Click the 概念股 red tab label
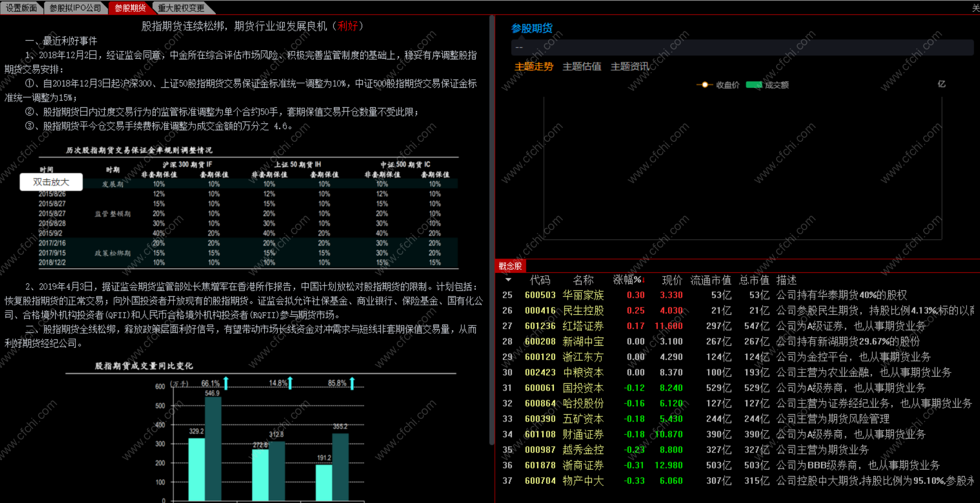This screenshot has width=980, height=503. (510, 266)
